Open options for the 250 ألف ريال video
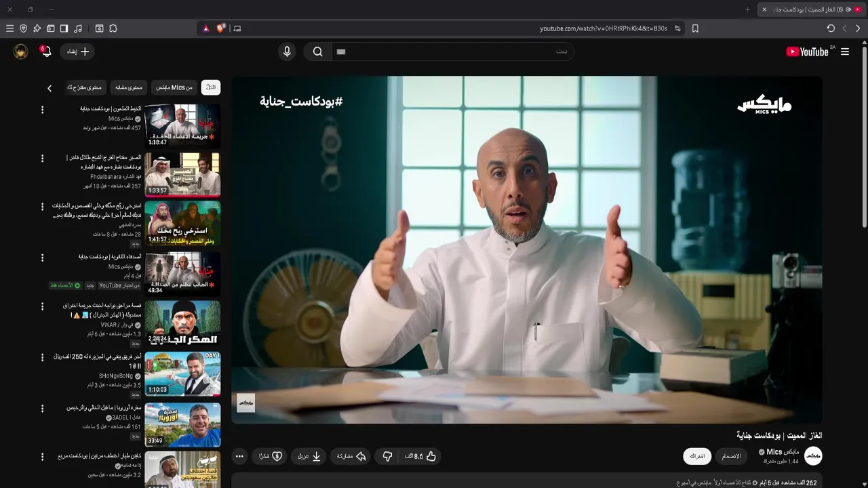 [42, 357]
